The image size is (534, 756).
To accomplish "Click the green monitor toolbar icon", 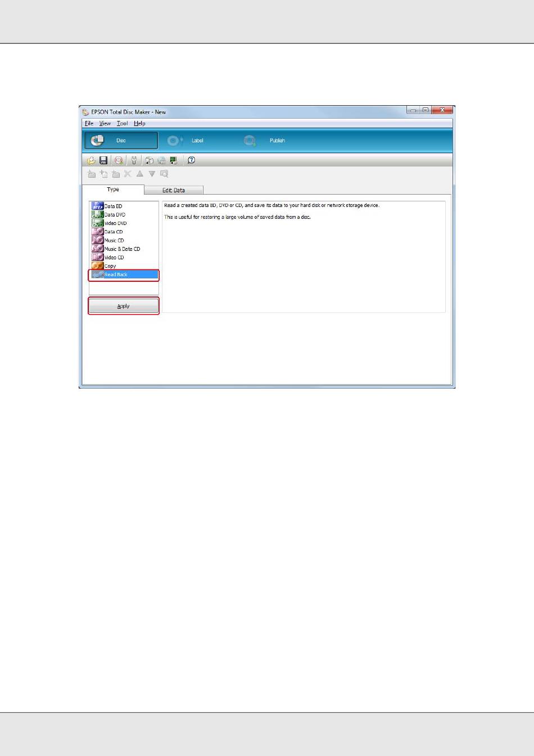I will point(174,160).
